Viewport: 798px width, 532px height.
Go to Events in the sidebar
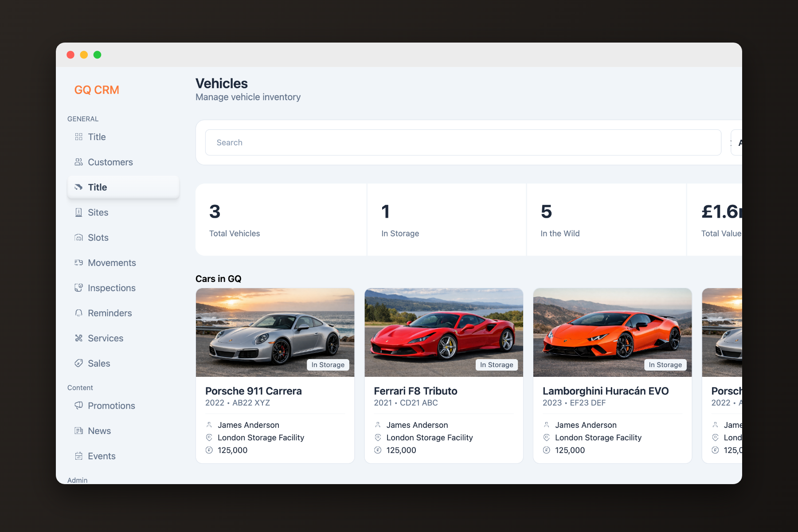click(123, 456)
